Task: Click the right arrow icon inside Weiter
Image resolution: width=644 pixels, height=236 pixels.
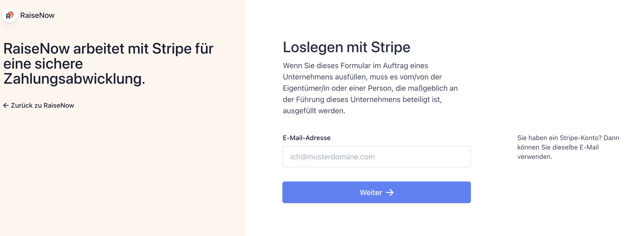Action: (390, 193)
